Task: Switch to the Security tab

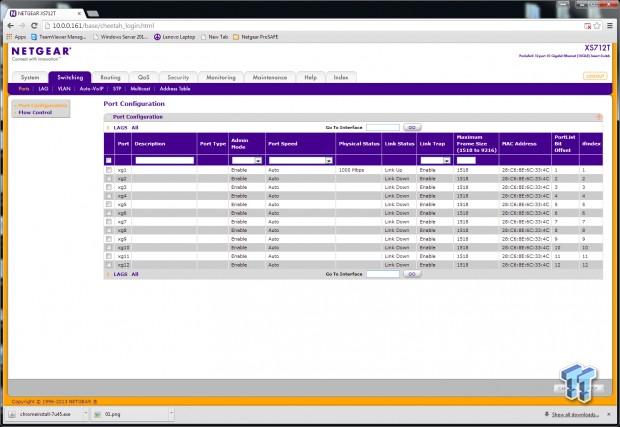Action: [x=178, y=77]
